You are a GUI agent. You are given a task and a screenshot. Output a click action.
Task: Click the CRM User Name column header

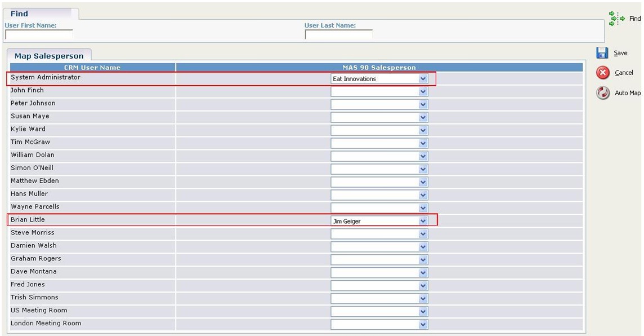coord(92,68)
